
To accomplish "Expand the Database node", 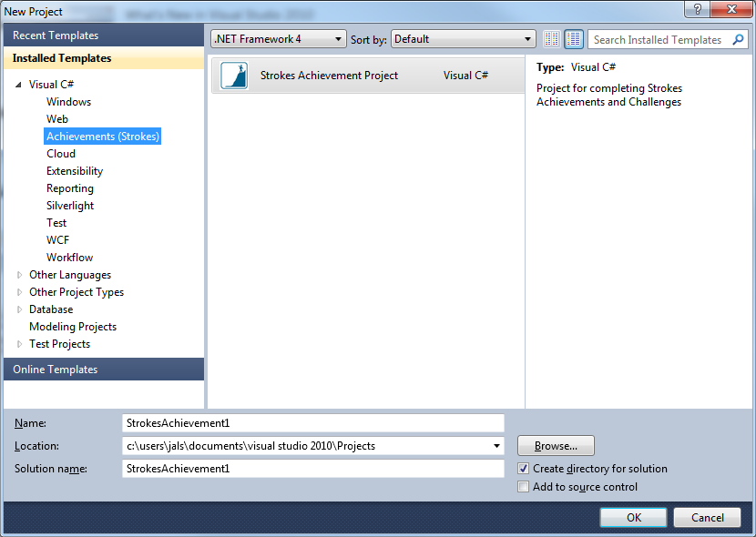I will click(19, 309).
